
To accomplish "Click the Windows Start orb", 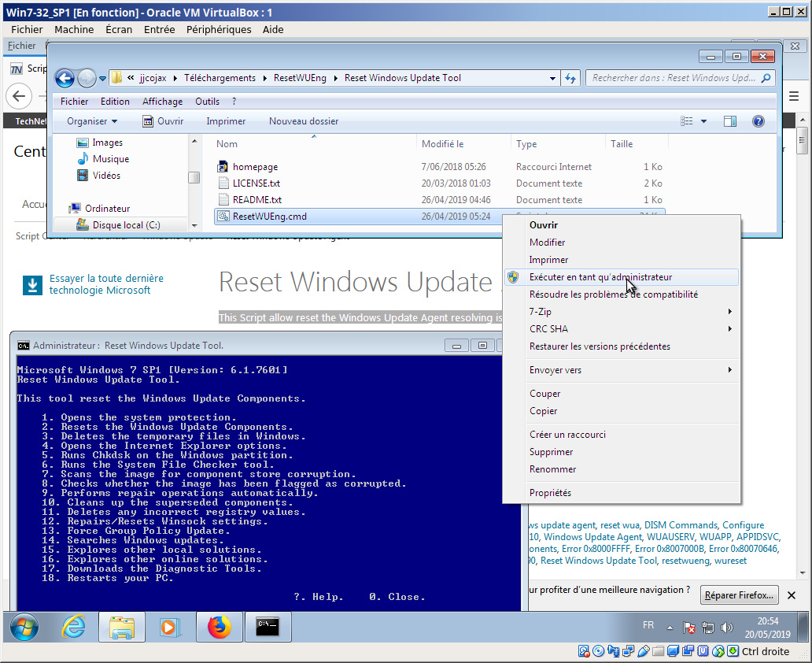I will pyautogui.click(x=25, y=627).
